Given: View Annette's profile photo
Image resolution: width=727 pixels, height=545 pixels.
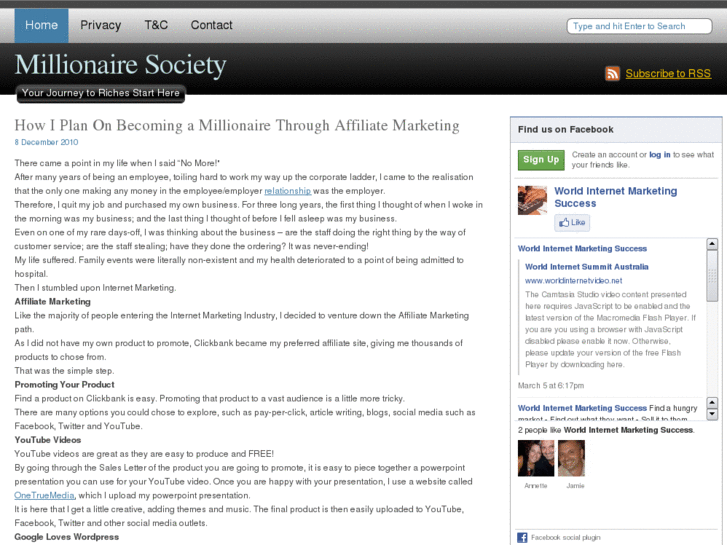Looking at the screenshot, I should (536, 458).
